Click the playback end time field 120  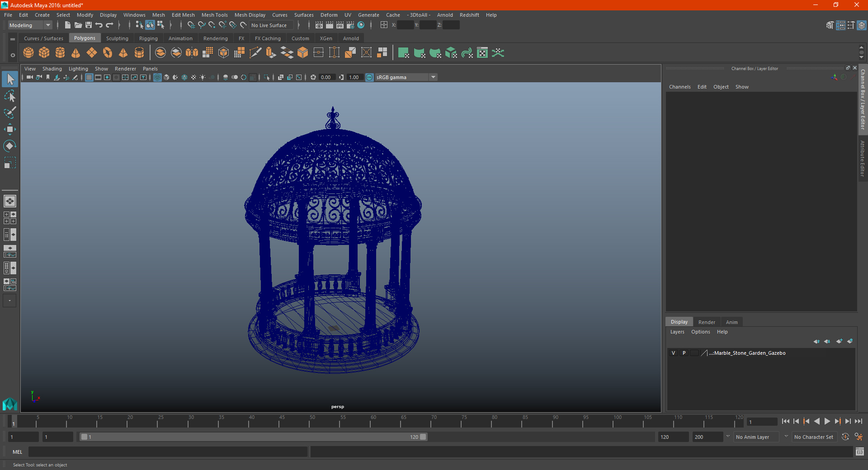(673, 437)
